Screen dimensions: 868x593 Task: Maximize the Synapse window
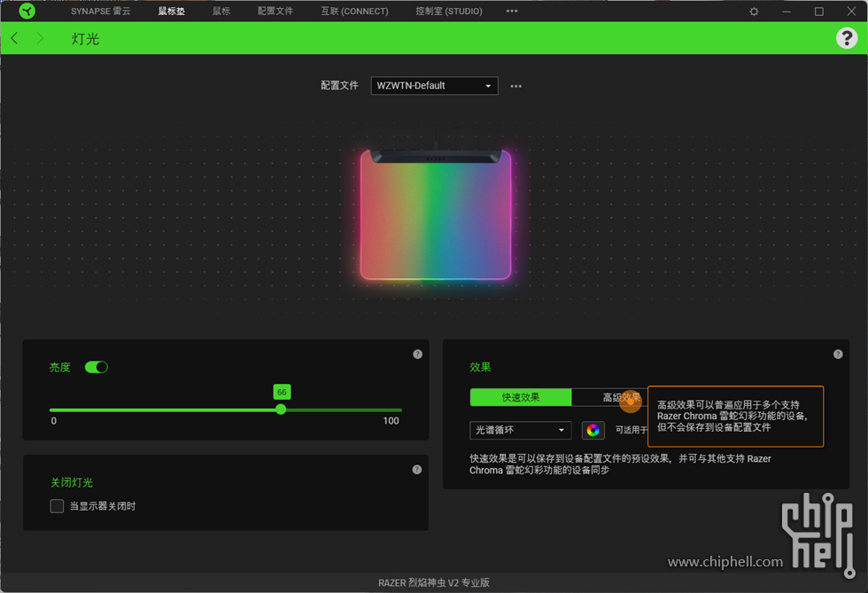818,12
